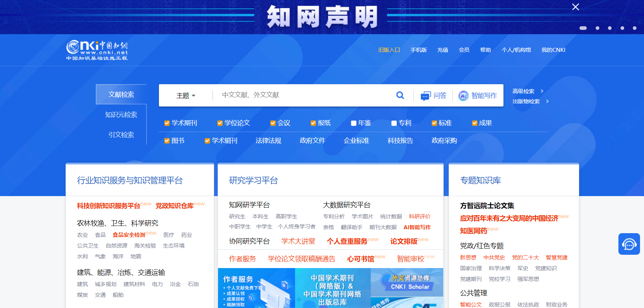Open 充值 in the top menu
Viewport: 644px width, 308px height.
[443, 50]
